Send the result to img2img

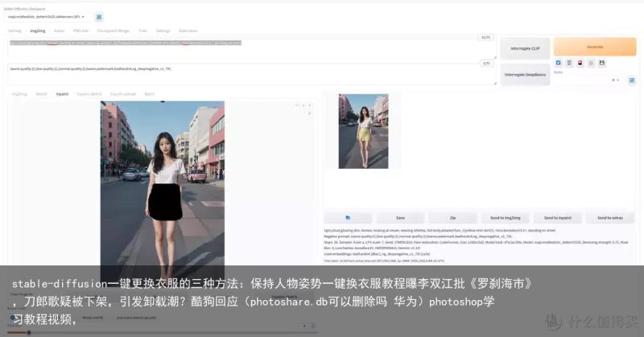[506, 217]
